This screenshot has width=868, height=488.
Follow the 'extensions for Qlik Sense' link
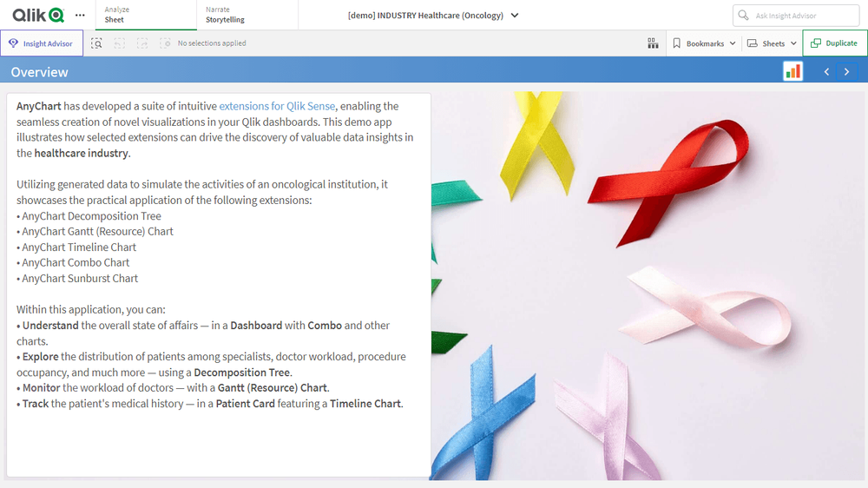point(277,106)
